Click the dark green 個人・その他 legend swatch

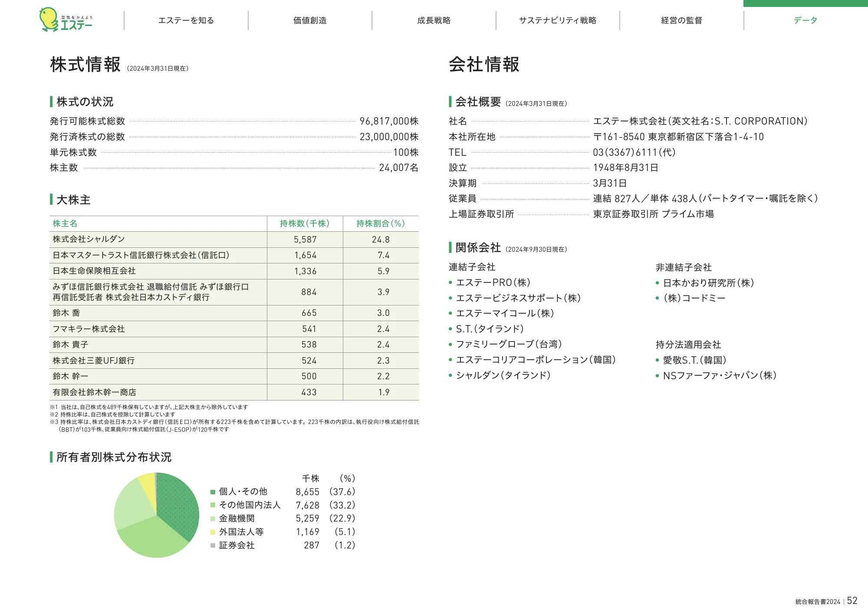pyautogui.click(x=213, y=492)
